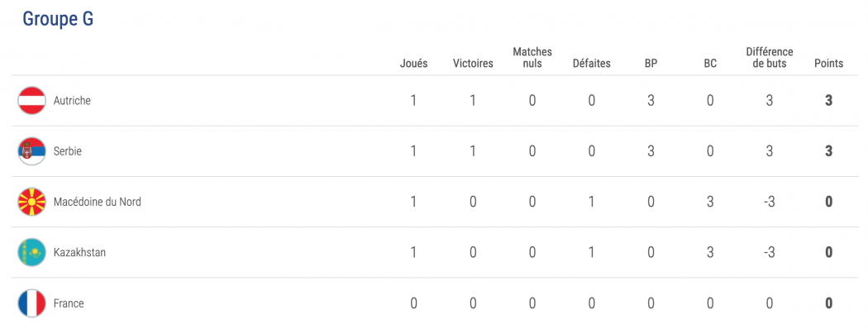The height and width of the screenshot is (329, 868).
Task: Open the Autriche team link
Action: tap(72, 101)
